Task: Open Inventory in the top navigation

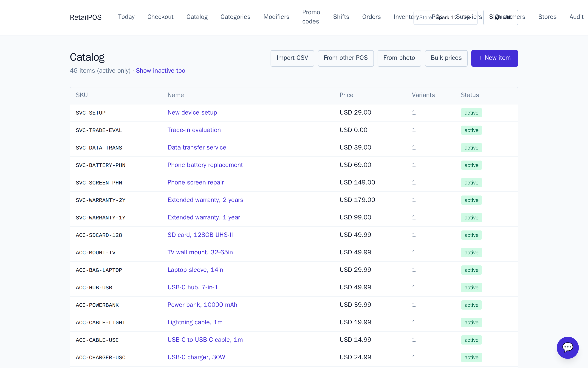Action: tap(406, 17)
